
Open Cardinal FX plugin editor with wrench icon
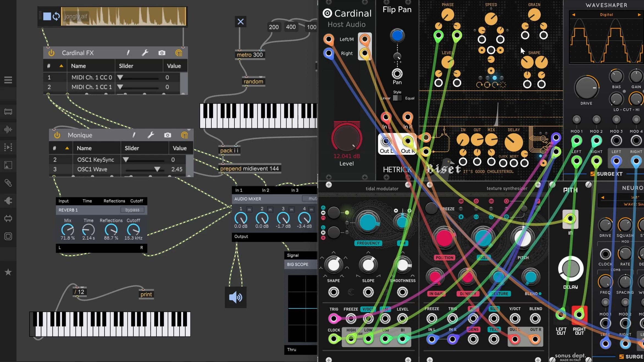click(x=145, y=53)
